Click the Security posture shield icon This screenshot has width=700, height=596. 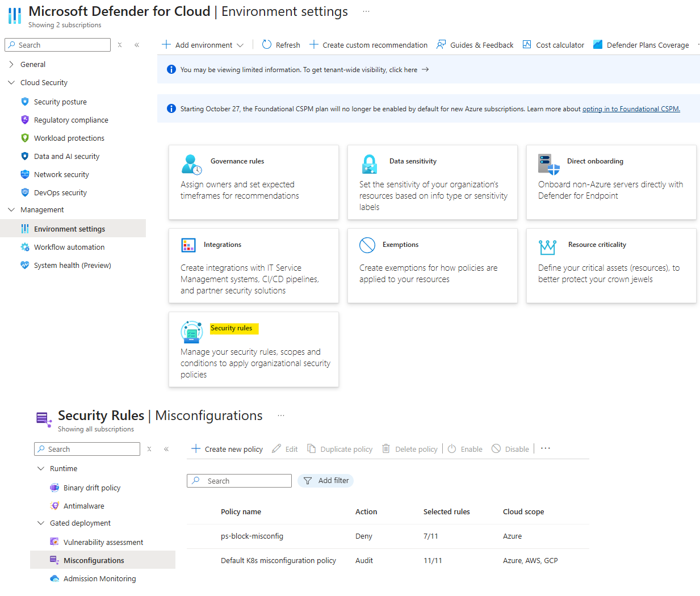pos(25,102)
